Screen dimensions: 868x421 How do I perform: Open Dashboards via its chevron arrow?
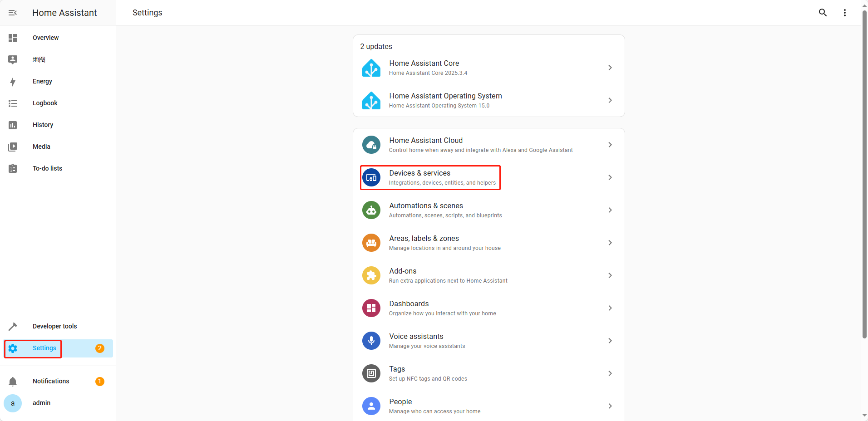point(610,308)
